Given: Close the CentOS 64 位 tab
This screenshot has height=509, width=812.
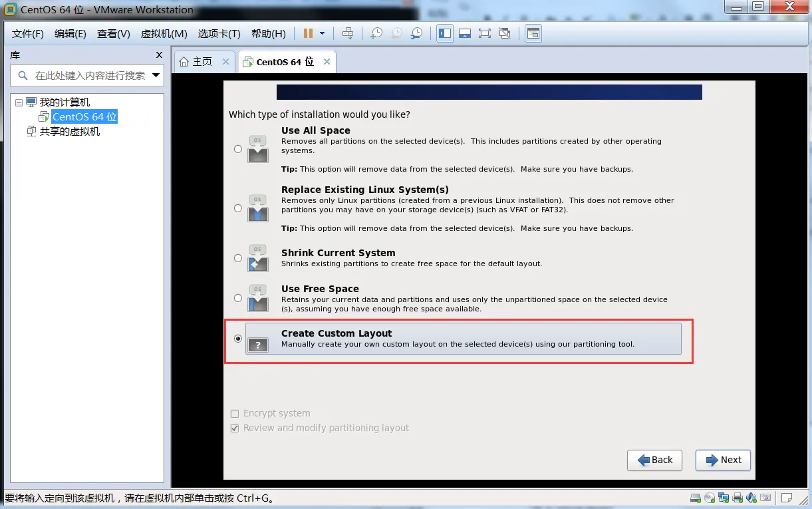Looking at the screenshot, I should (327, 62).
